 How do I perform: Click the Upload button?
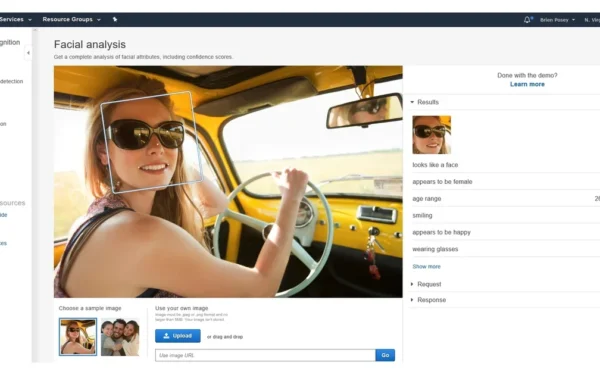(178, 336)
